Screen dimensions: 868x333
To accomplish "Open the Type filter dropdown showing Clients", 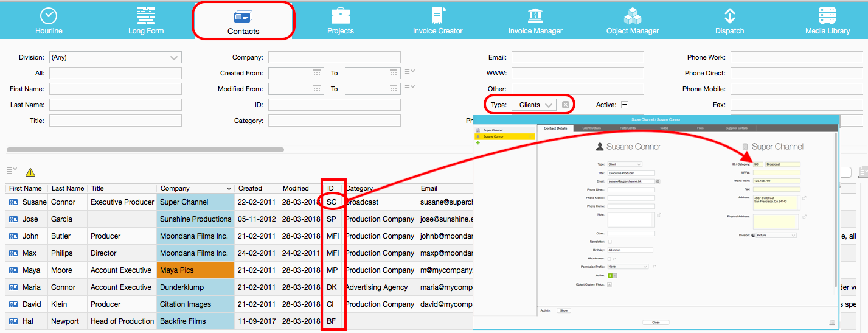I will pos(534,105).
